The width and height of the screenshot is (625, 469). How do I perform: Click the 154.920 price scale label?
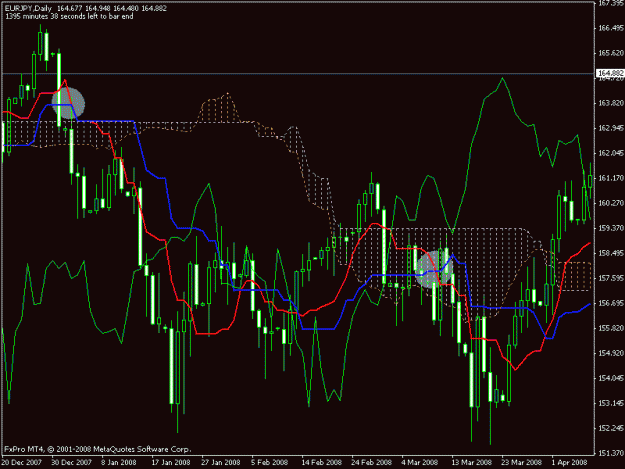click(611, 353)
